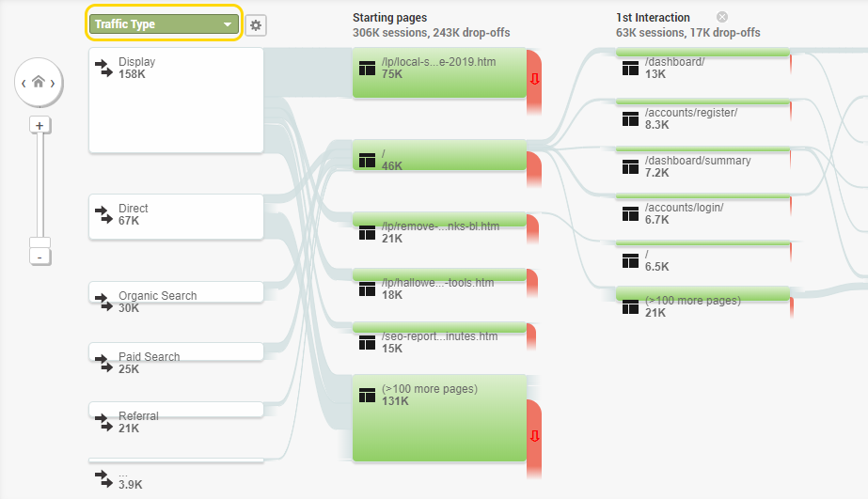The image size is (868, 499).
Task: Open the Traffic Type dimension dropdown
Action: 164,23
